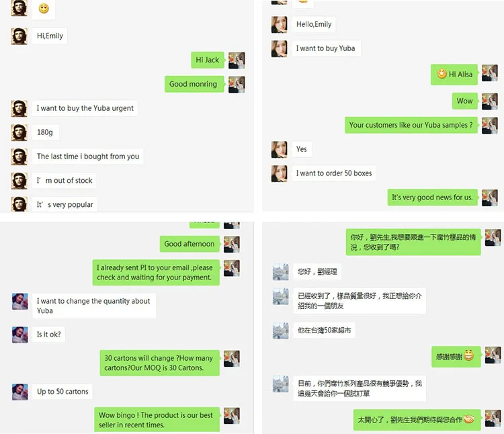
Task: Click handshake emoji in last Chinese message
Action: coord(469,419)
